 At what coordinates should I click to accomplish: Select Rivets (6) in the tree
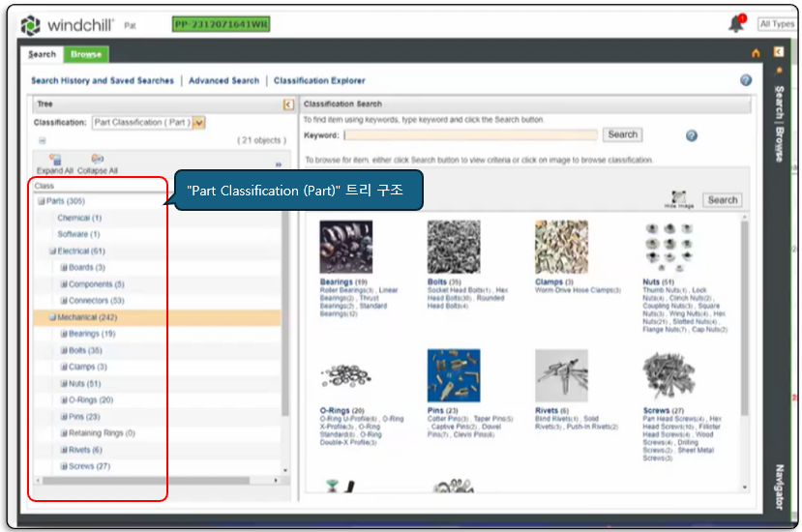point(85,450)
